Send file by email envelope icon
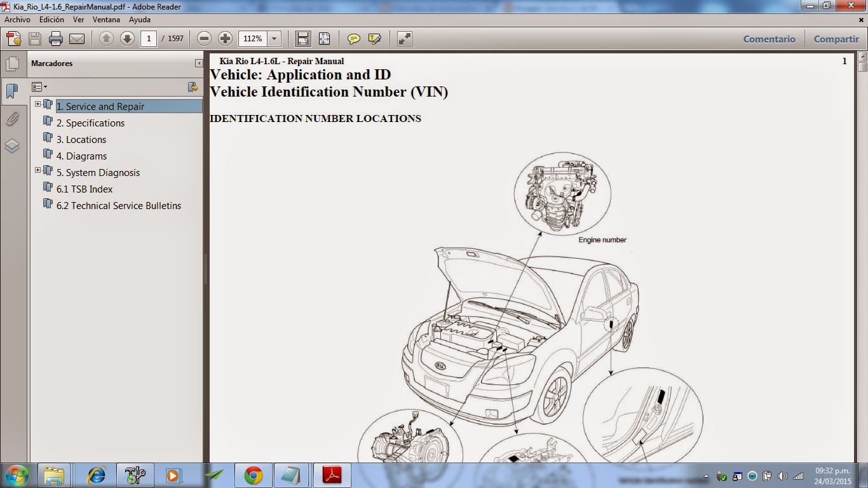This screenshot has height=488, width=868. coord(77,39)
